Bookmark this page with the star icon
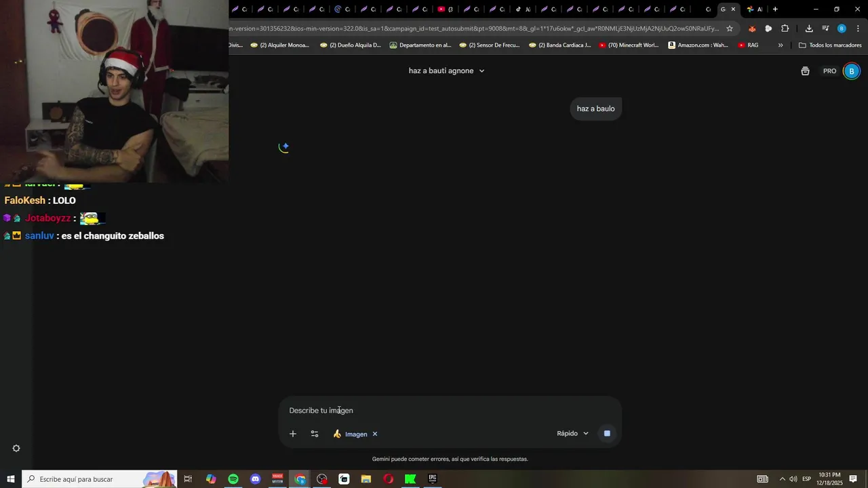The image size is (868, 488). click(730, 28)
